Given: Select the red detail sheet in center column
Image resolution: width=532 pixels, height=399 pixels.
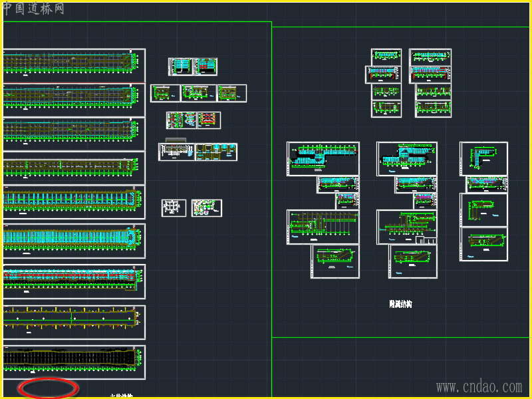Looking at the screenshot, I should (209, 120).
